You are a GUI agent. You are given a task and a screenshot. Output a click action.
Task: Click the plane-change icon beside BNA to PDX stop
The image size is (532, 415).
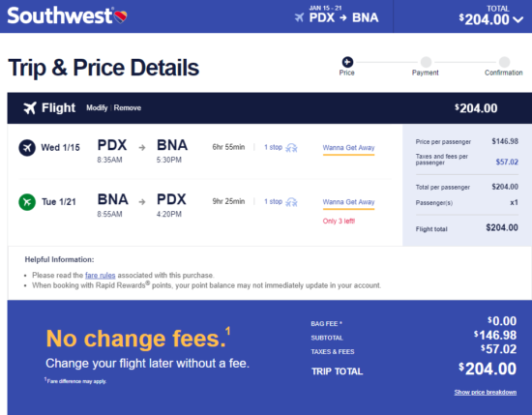(291, 202)
